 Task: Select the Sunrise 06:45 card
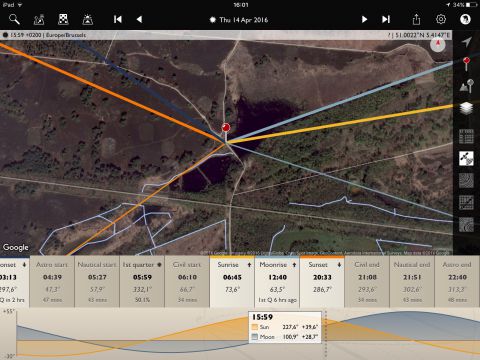(x=232, y=282)
